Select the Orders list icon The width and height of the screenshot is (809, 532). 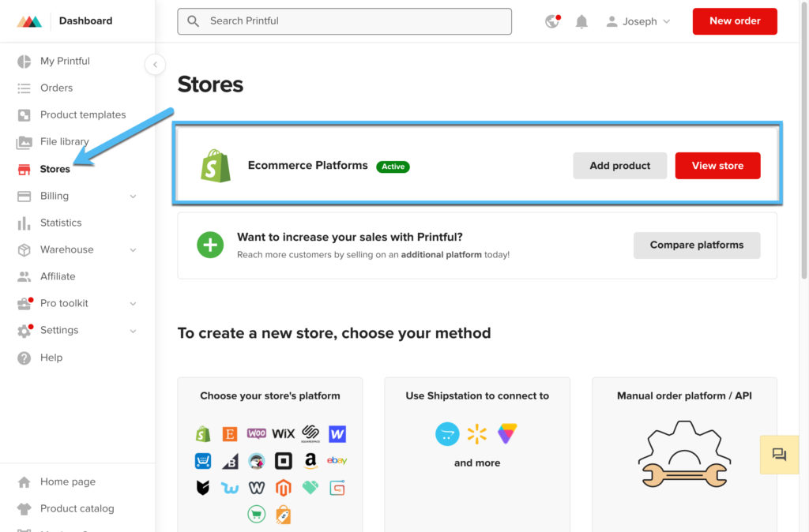[24, 88]
